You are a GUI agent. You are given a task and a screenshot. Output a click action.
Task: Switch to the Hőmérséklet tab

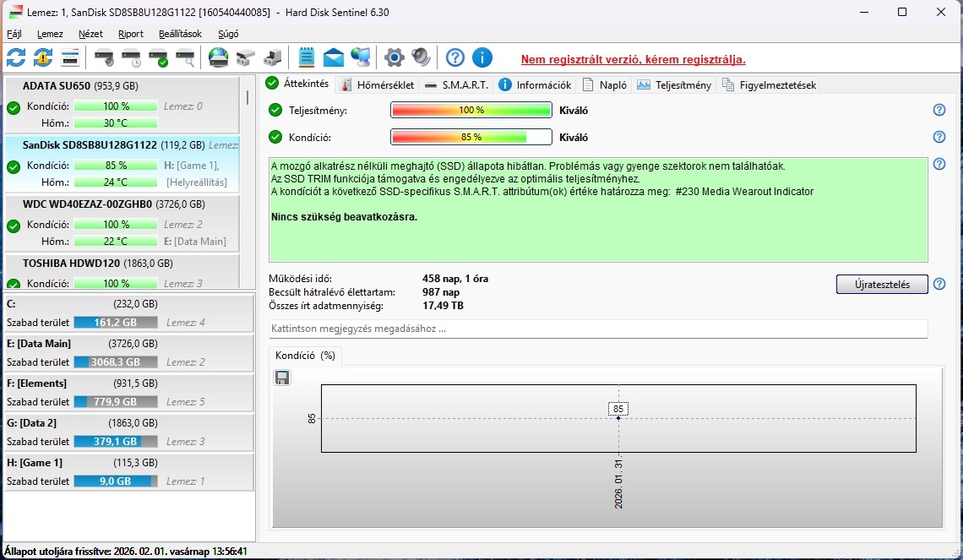pos(377,84)
